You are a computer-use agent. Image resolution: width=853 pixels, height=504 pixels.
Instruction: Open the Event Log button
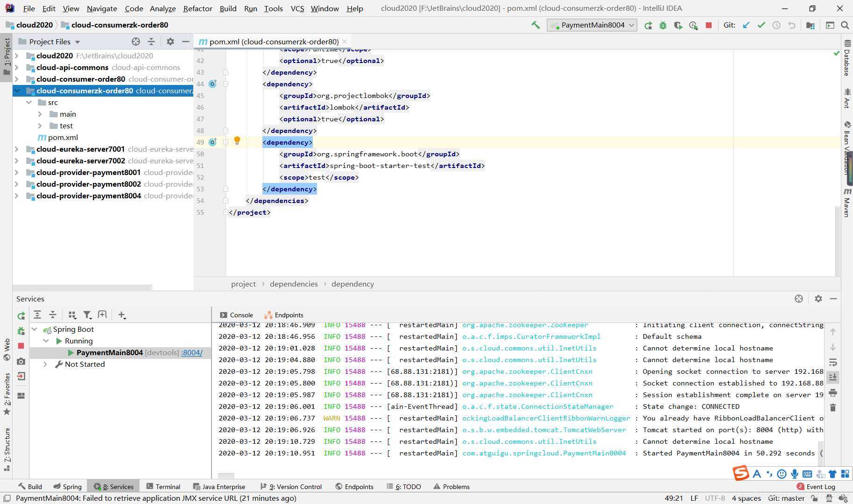pyautogui.click(x=816, y=486)
